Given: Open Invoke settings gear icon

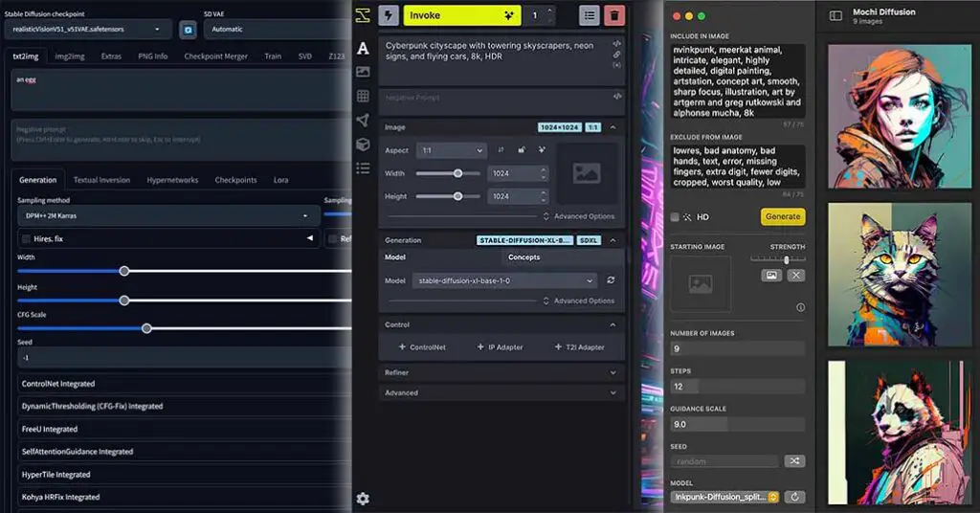Looking at the screenshot, I should coord(363,498).
